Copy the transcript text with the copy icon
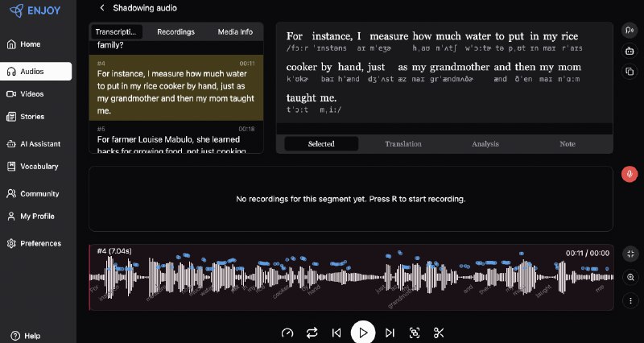This screenshot has width=644, height=343. (x=630, y=72)
